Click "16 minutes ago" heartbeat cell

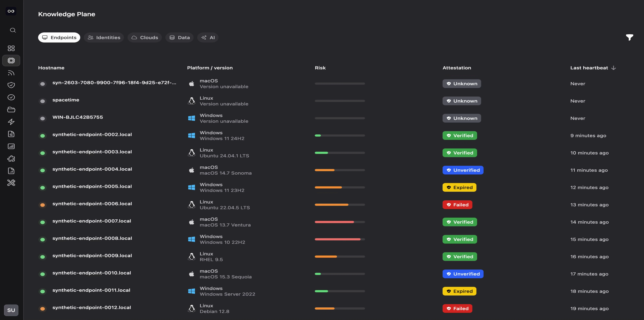click(x=589, y=257)
